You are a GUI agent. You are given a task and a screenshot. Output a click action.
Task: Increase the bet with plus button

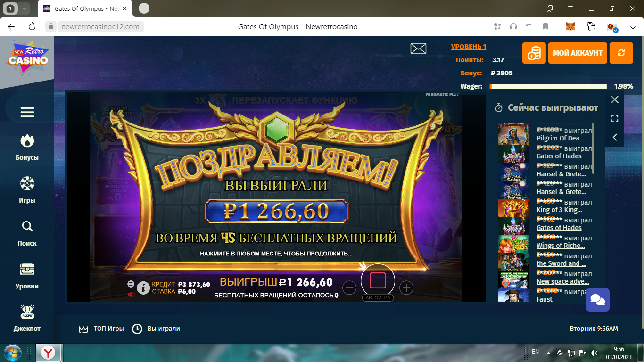click(406, 288)
